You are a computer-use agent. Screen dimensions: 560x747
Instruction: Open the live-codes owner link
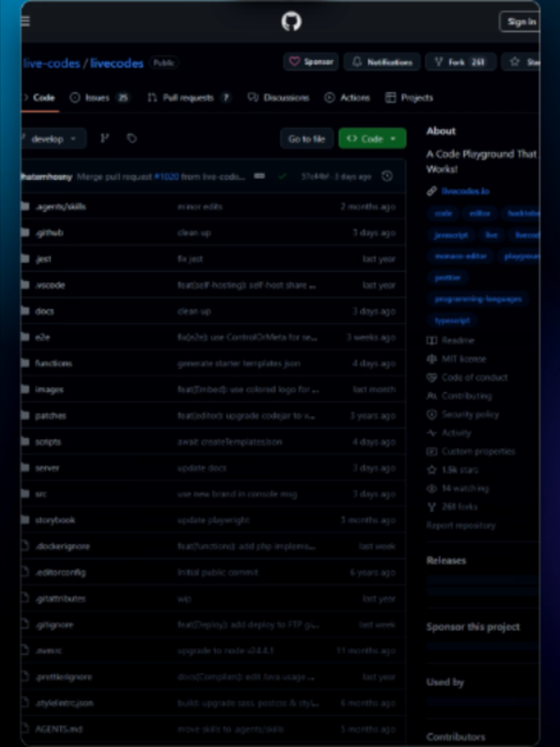coord(52,63)
